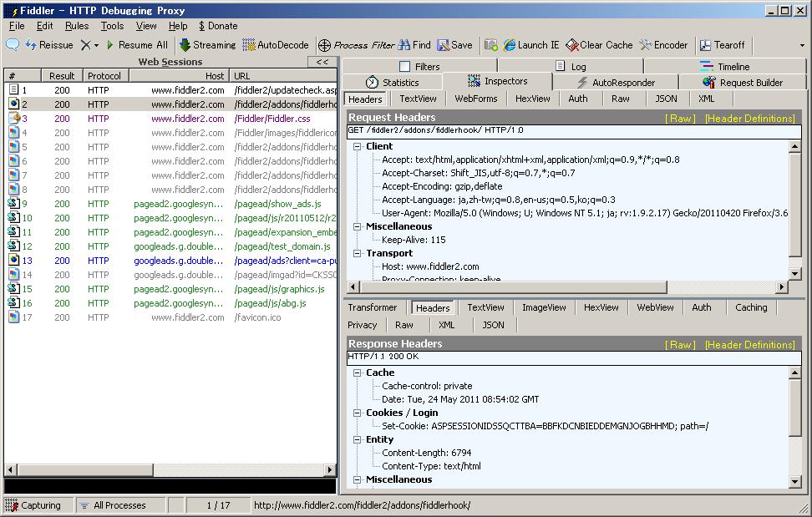Image resolution: width=812 pixels, height=517 pixels.
Task: Switch to the AutoResponder tab
Action: (x=615, y=83)
